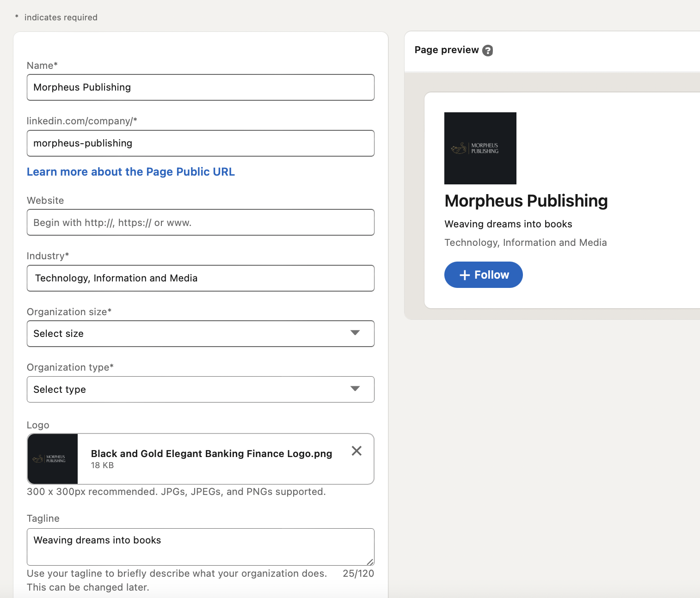Viewport: 700px width, 598px height.
Task: Remove the uploaded logo file with X
Action: click(x=356, y=451)
